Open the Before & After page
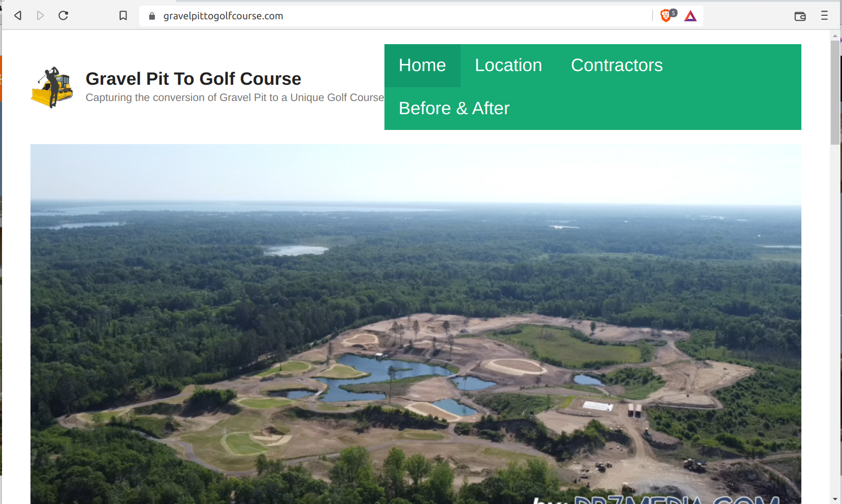Viewport: 842px width, 504px height. coord(454,109)
